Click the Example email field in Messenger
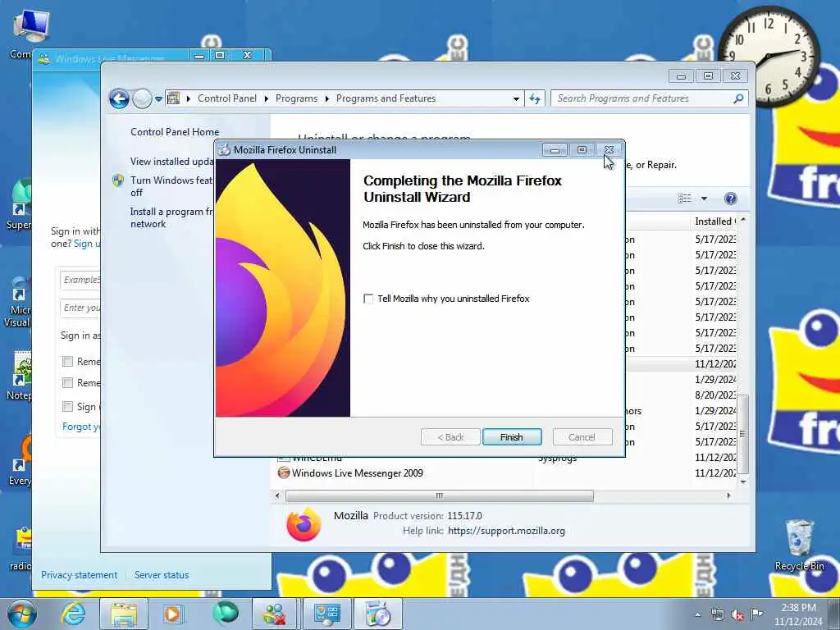This screenshot has height=630, width=840. pos(80,280)
